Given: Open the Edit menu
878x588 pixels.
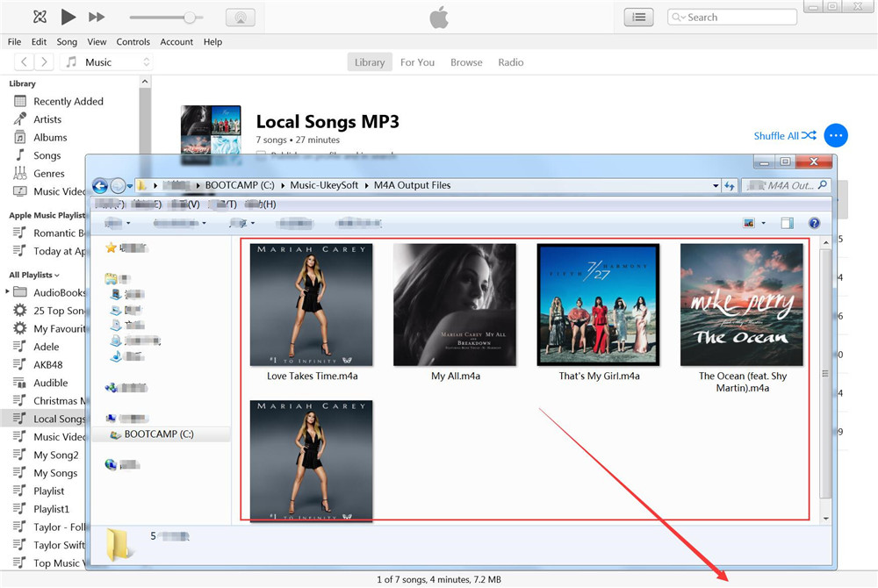Looking at the screenshot, I should tap(39, 42).
